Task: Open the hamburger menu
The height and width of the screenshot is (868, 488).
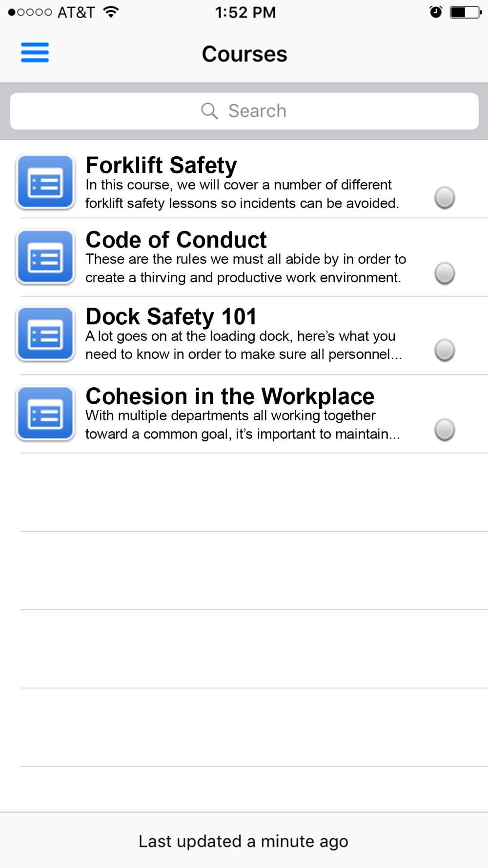Action: (35, 53)
